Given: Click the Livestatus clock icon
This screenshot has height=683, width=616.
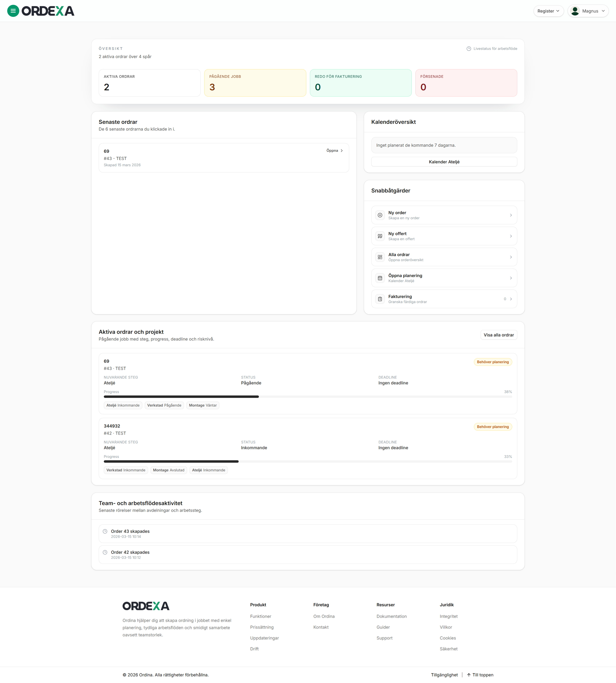Looking at the screenshot, I should [469, 49].
